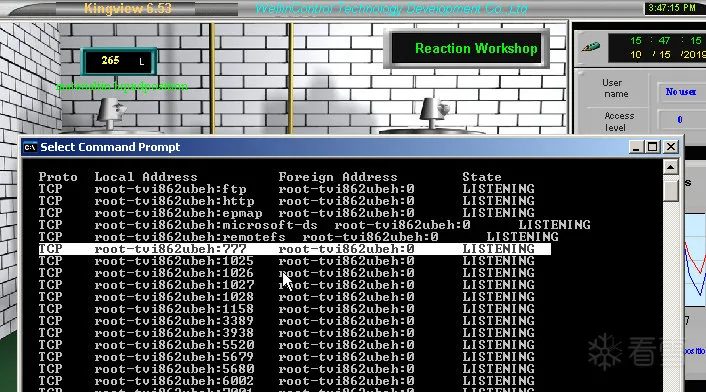The width and height of the screenshot is (706, 392).
Task: Click the row for port 5520
Action: 286,345
